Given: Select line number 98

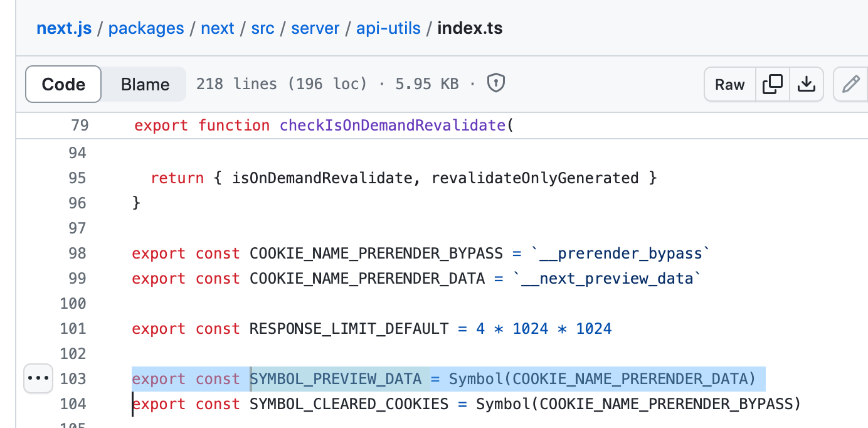Looking at the screenshot, I should click(x=77, y=254).
